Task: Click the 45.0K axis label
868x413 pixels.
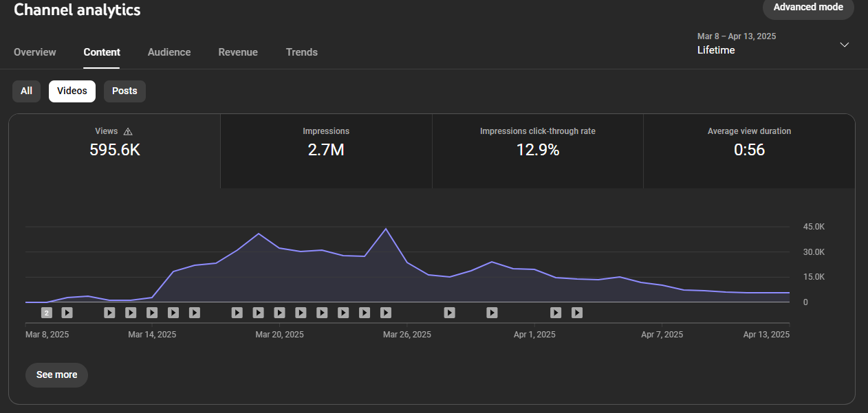Action: point(814,227)
